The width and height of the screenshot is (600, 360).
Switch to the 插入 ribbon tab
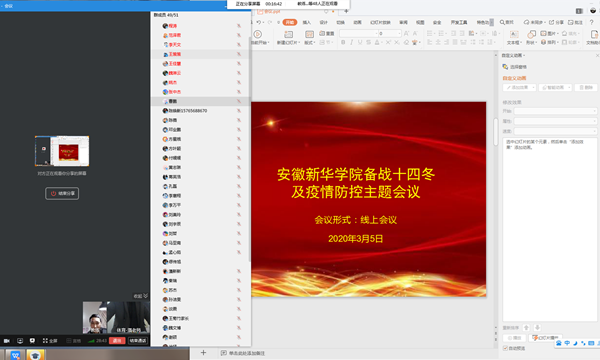pos(307,22)
